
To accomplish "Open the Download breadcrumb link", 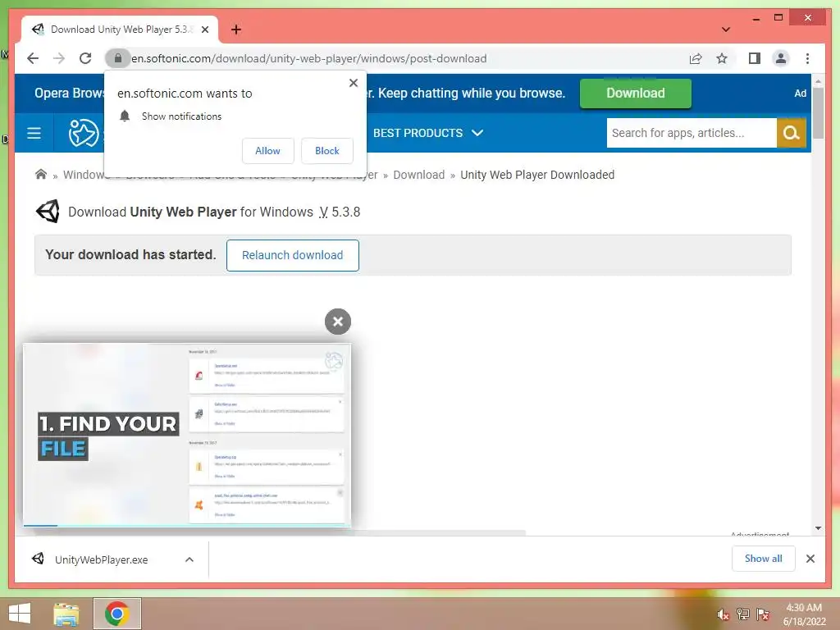I will coord(419,175).
